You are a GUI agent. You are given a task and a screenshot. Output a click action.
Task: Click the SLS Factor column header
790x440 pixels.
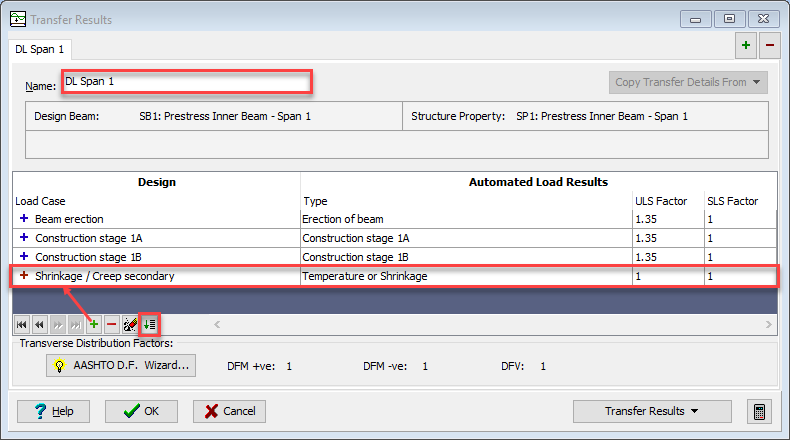click(733, 201)
